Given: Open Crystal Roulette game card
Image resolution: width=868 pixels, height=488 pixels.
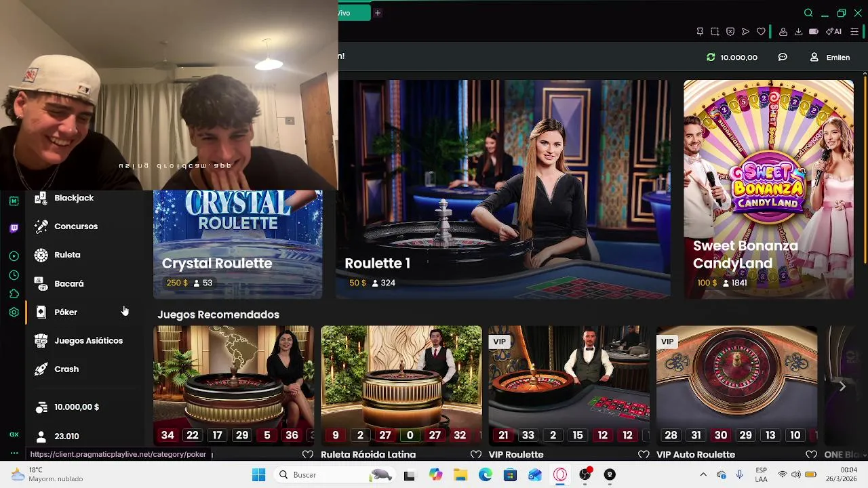Looking at the screenshot, I should point(237,244).
